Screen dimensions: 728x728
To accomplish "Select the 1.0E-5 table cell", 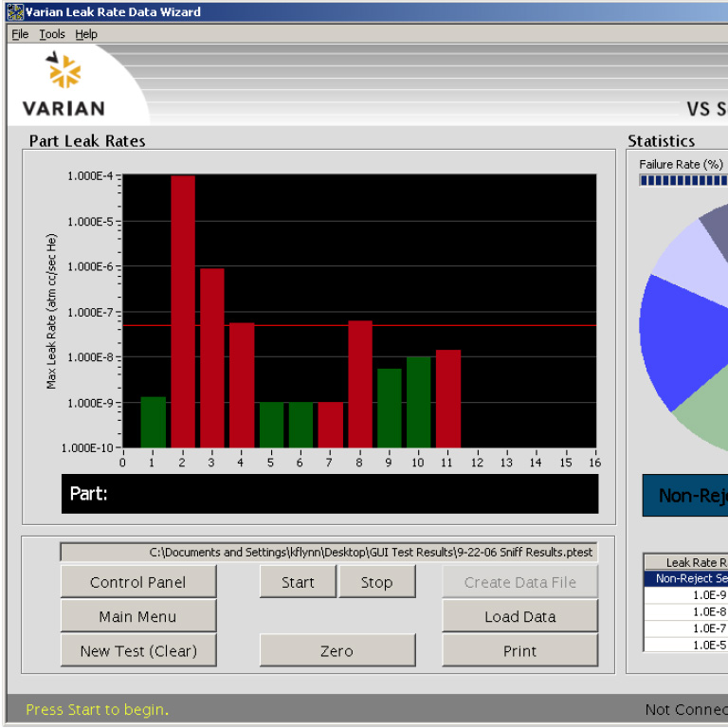I will (686, 645).
